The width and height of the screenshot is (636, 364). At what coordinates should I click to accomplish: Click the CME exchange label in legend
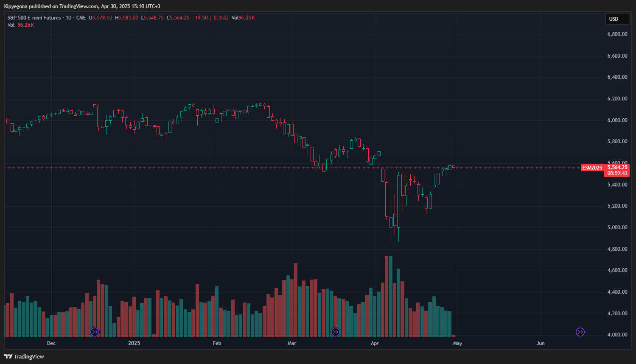[x=81, y=18]
